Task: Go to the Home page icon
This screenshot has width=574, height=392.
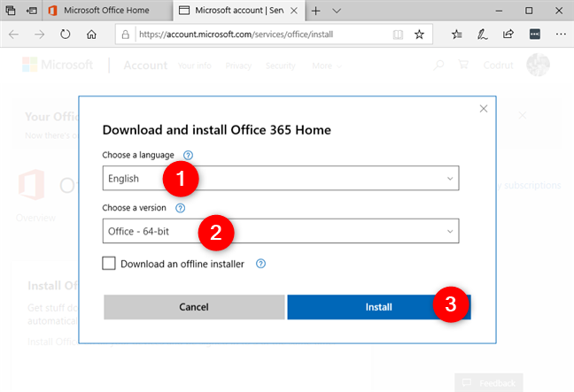Action: click(91, 35)
